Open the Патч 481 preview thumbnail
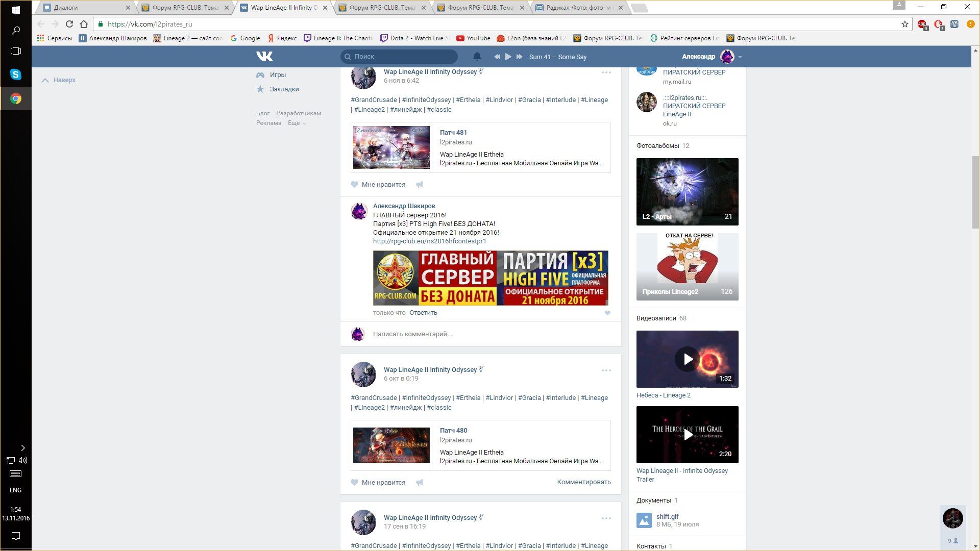 point(391,147)
